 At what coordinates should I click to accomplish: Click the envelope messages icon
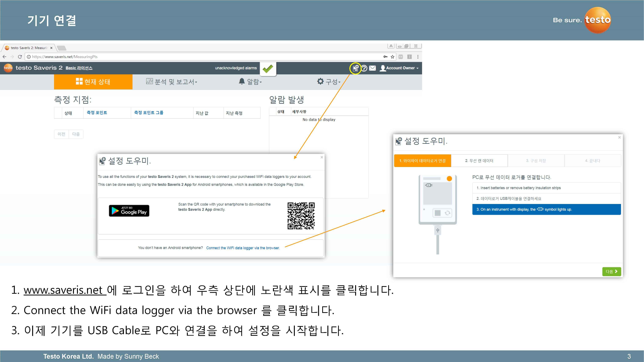[373, 68]
